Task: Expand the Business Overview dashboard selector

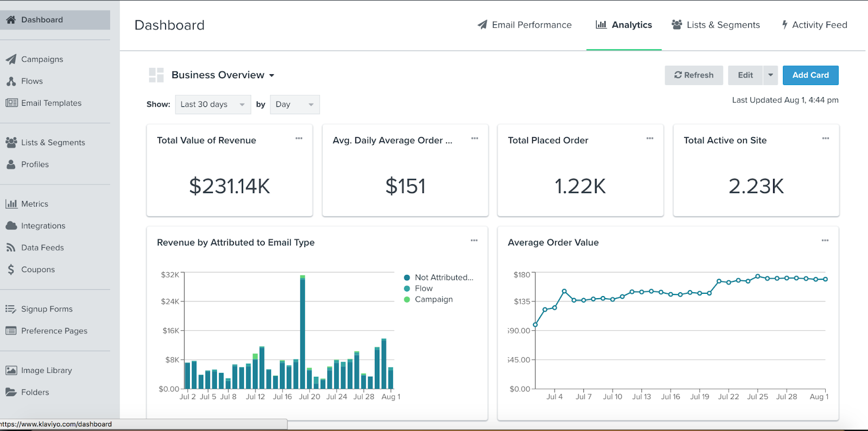Action: (222, 75)
